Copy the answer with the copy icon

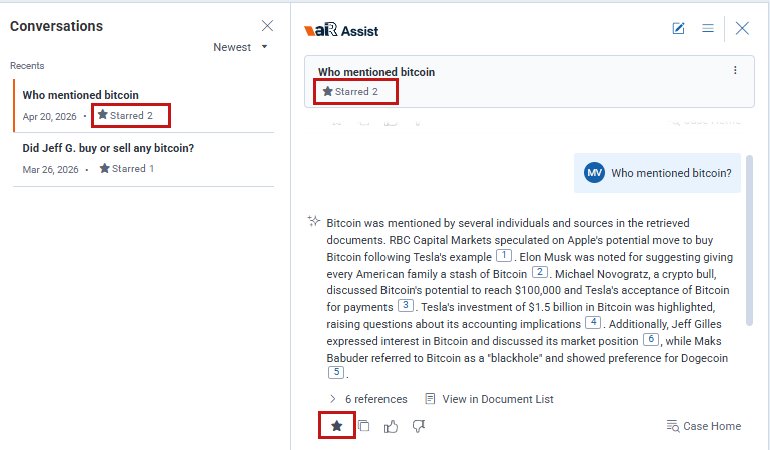[x=363, y=426]
